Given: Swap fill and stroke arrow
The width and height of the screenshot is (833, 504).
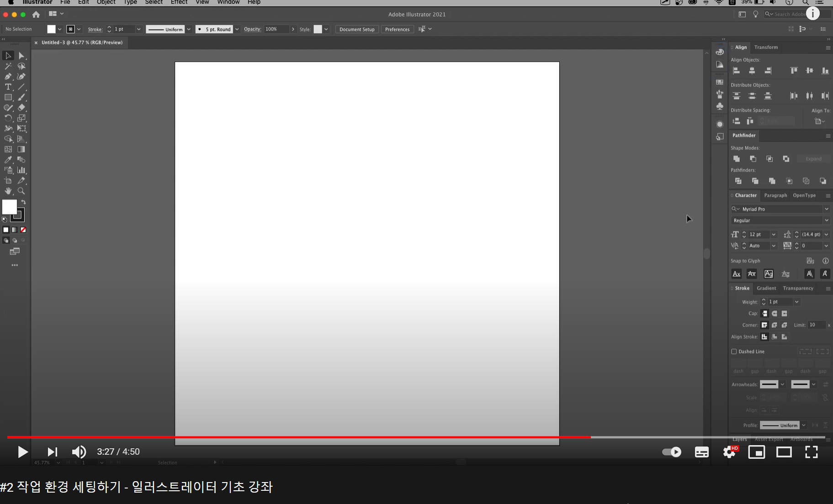Looking at the screenshot, I should click(23, 202).
